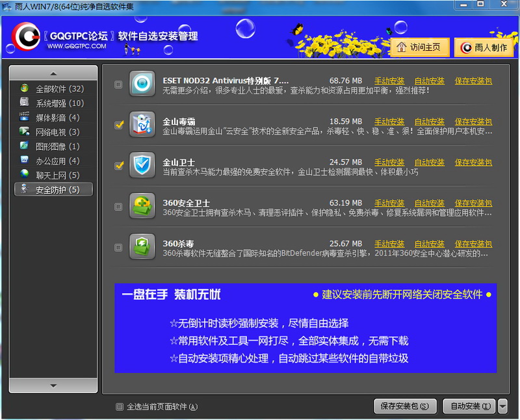The width and height of the screenshot is (520, 420).
Task: Click the category list down arrow
Action: pyautogui.click(x=53, y=386)
